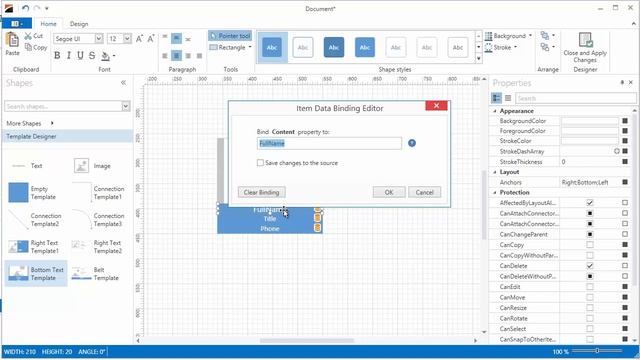Uncheck AffectedByLayoutAl... checkbox

pos(590,202)
